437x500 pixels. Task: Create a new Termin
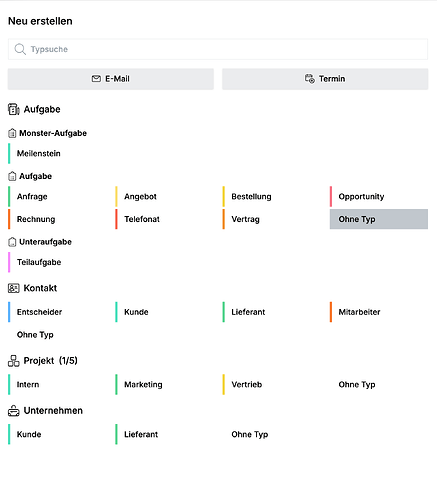pyautogui.click(x=325, y=79)
